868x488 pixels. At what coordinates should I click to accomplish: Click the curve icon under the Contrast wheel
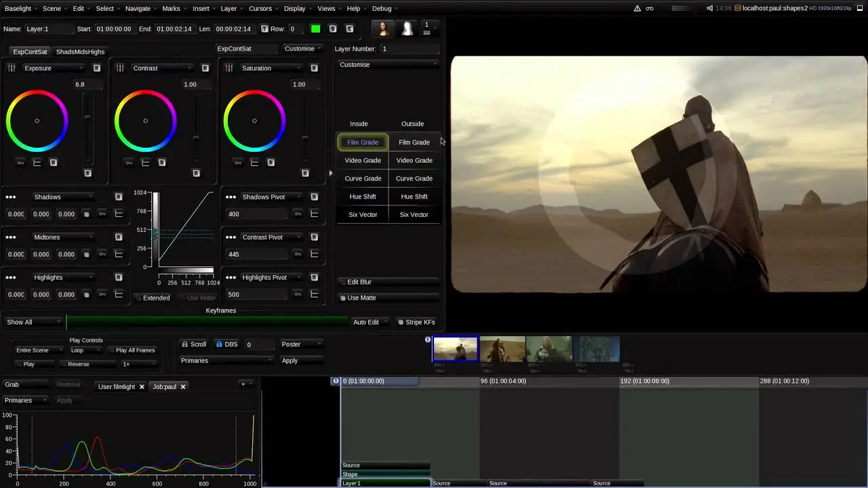[x=146, y=163]
